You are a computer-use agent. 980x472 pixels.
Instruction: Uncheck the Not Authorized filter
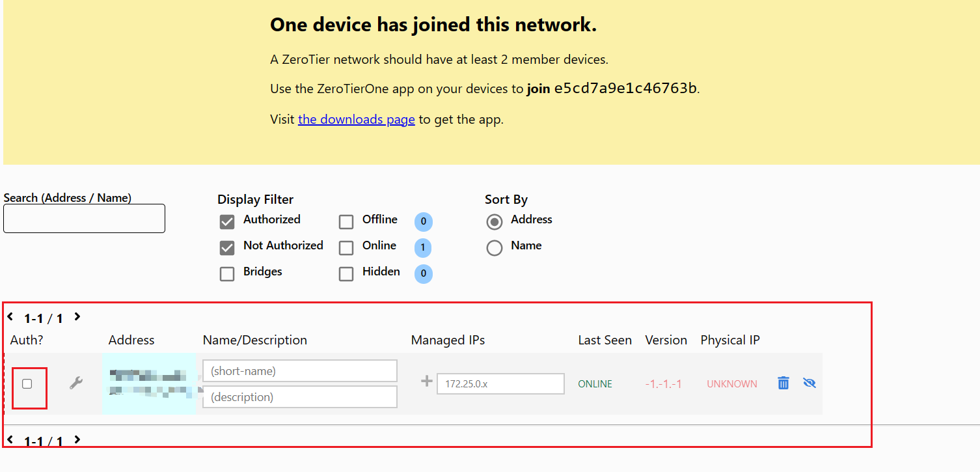point(227,248)
